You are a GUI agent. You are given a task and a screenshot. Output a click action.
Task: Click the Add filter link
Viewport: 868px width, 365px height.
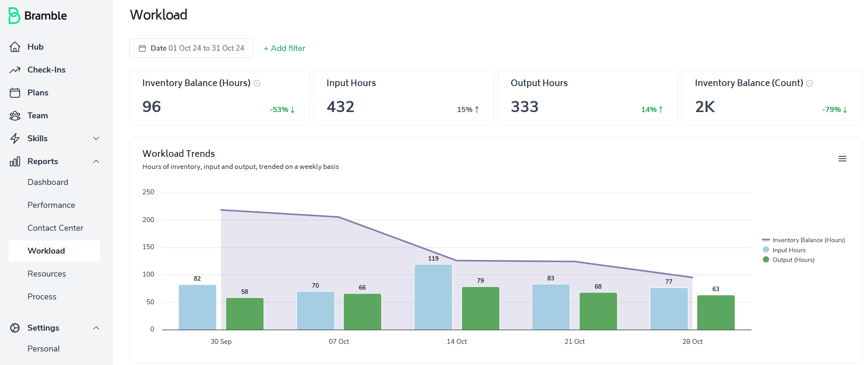pyautogui.click(x=285, y=48)
